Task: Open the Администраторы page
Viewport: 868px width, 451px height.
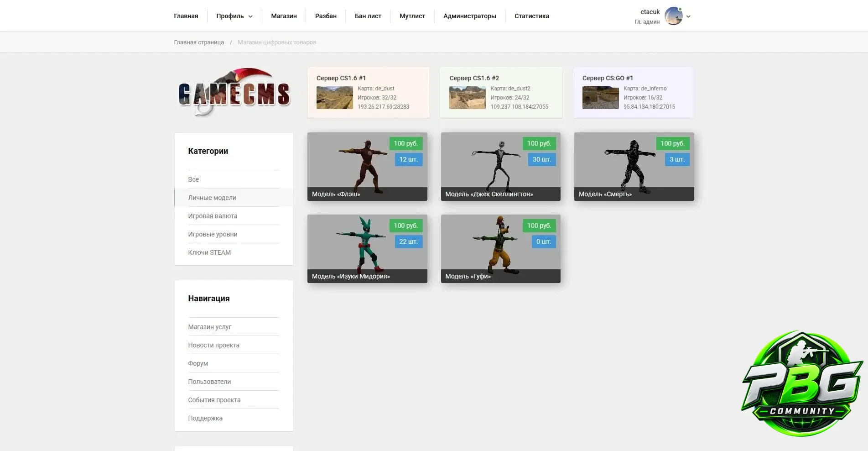Action: pos(470,16)
